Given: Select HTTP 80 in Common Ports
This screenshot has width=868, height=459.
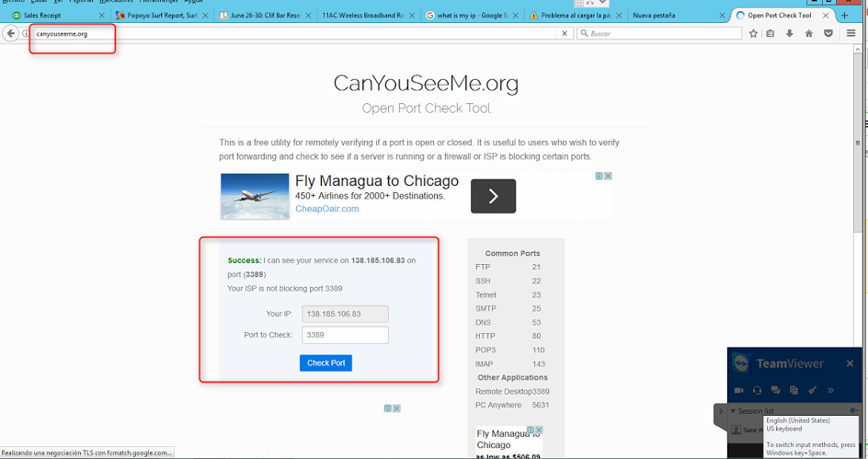Looking at the screenshot, I should coord(508,336).
